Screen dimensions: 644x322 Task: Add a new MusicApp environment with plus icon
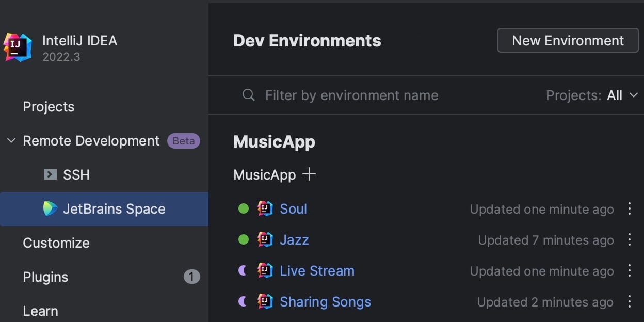pyautogui.click(x=309, y=174)
